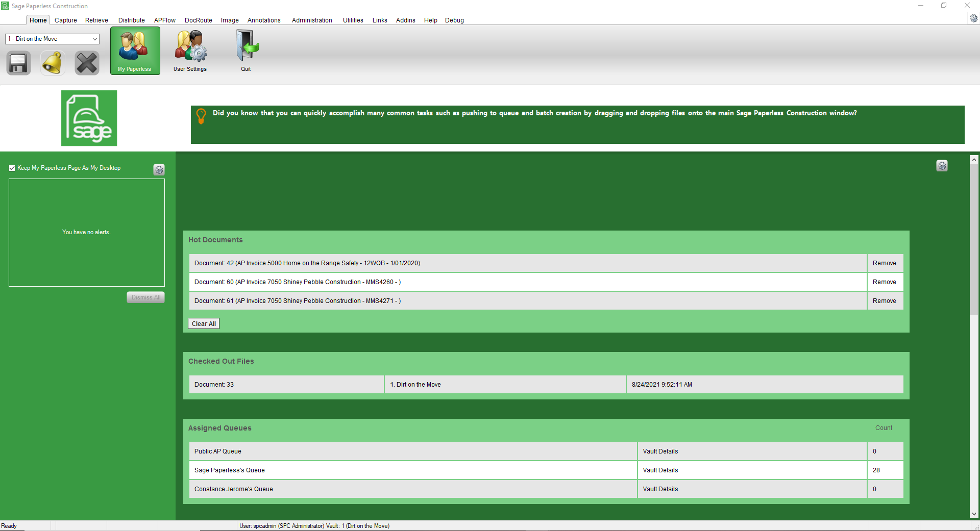Open Vault Details for Sage Paperless's Queue
The image size is (980, 531).
tap(752, 470)
